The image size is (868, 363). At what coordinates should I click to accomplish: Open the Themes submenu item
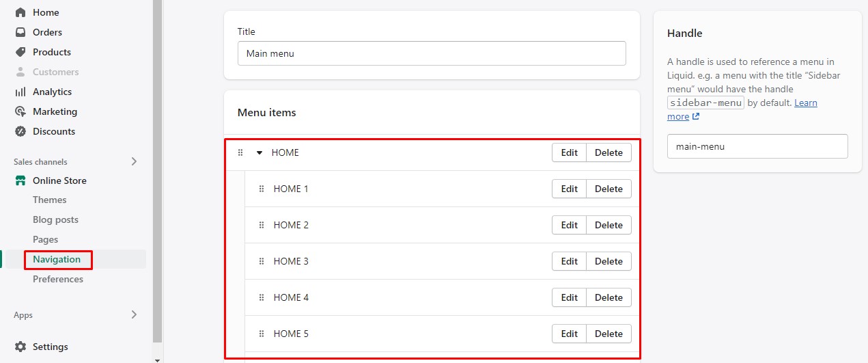coord(50,200)
